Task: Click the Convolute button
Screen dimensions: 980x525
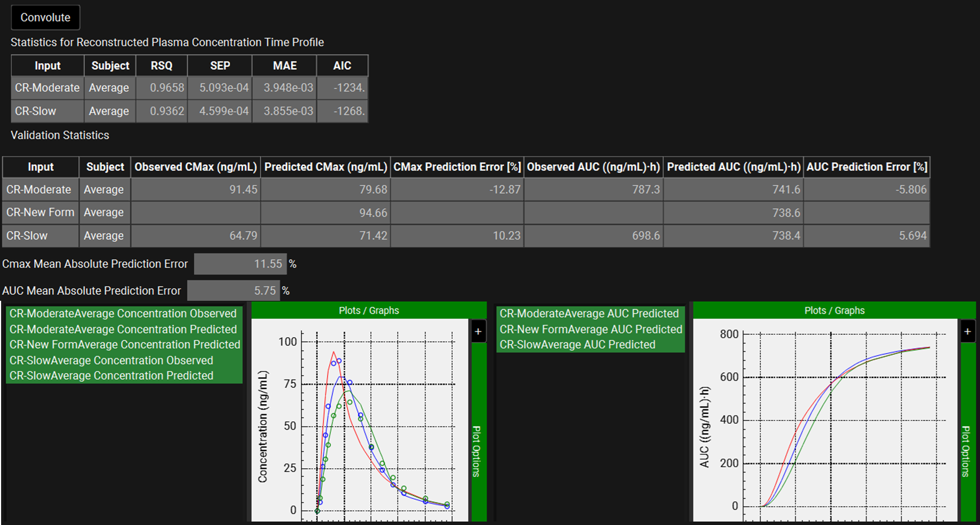Action: click(45, 18)
